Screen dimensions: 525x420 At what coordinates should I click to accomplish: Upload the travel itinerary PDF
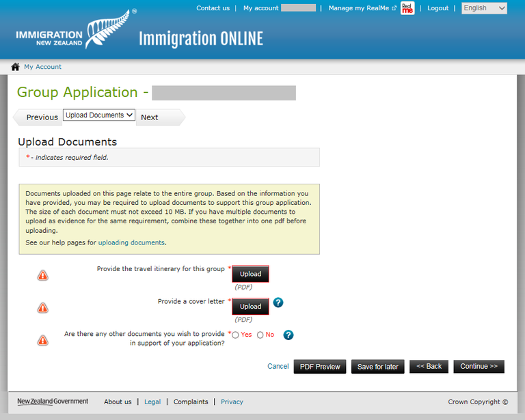click(250, 274)
